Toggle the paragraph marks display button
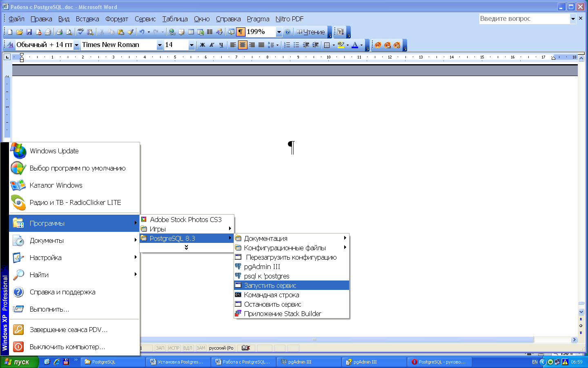This screenshot has height=368, width=588. pos(241,32)
